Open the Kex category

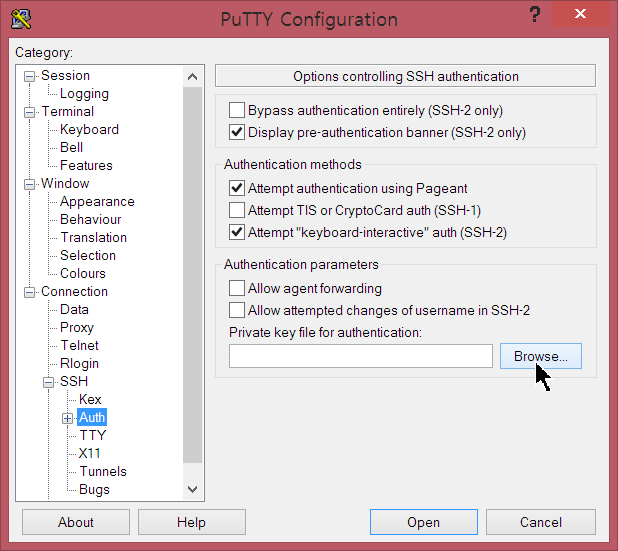(90, 400)
